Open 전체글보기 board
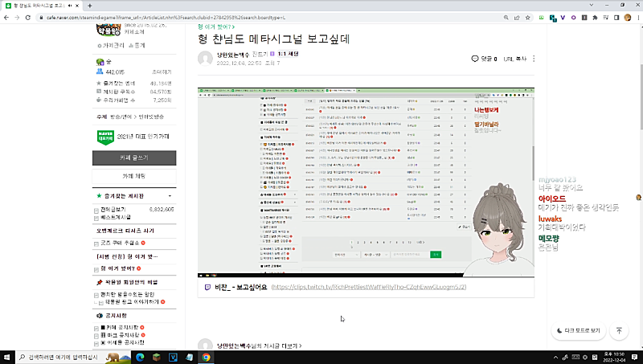The height and width of the screenshot is (364, 643). click(x=113, y=210)
